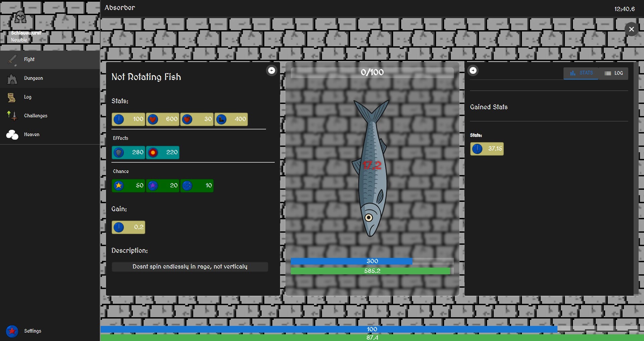Open the Dungeon menu item

tap(50, 78)
